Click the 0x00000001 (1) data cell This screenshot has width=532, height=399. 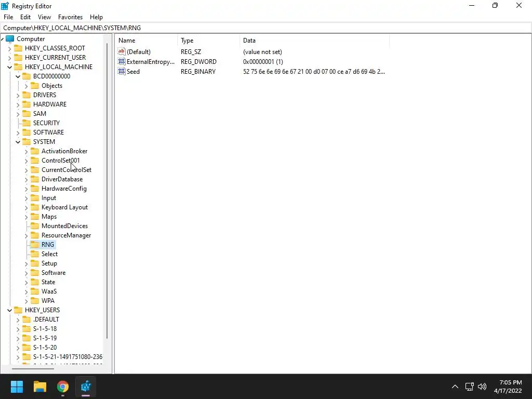[x=263, y=62]
